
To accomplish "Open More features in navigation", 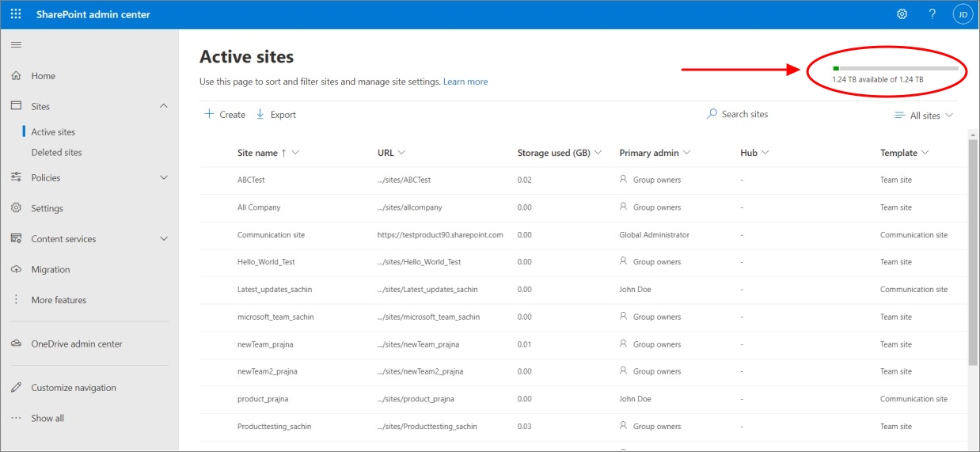I will (59, 300).
